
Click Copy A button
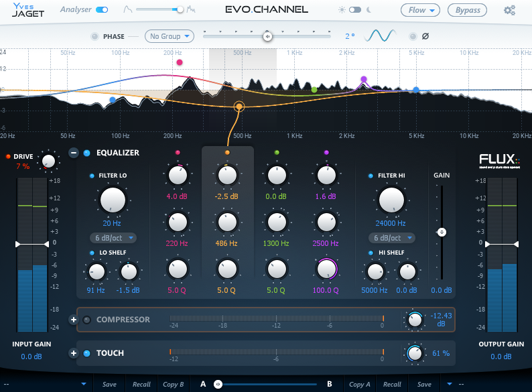coord(360,384)
